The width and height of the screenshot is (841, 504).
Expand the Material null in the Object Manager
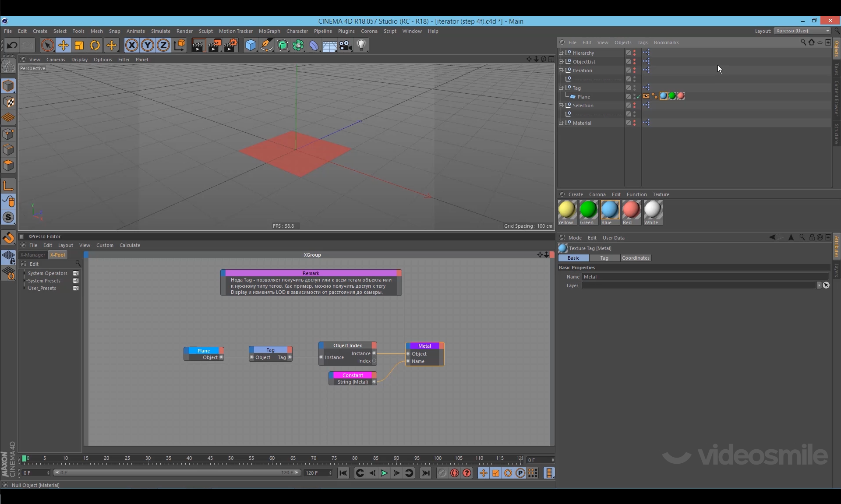tap(561, 123)
